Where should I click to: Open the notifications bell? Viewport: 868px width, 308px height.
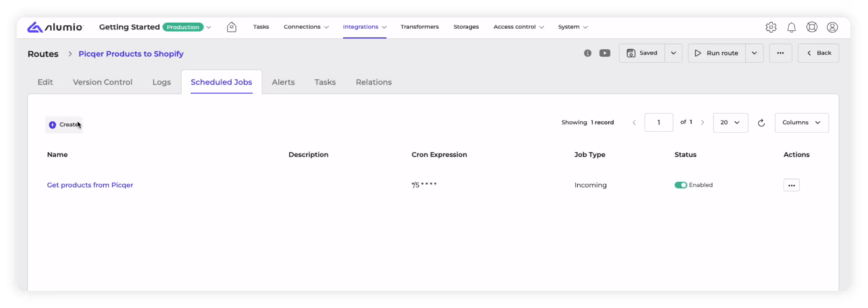791,27
